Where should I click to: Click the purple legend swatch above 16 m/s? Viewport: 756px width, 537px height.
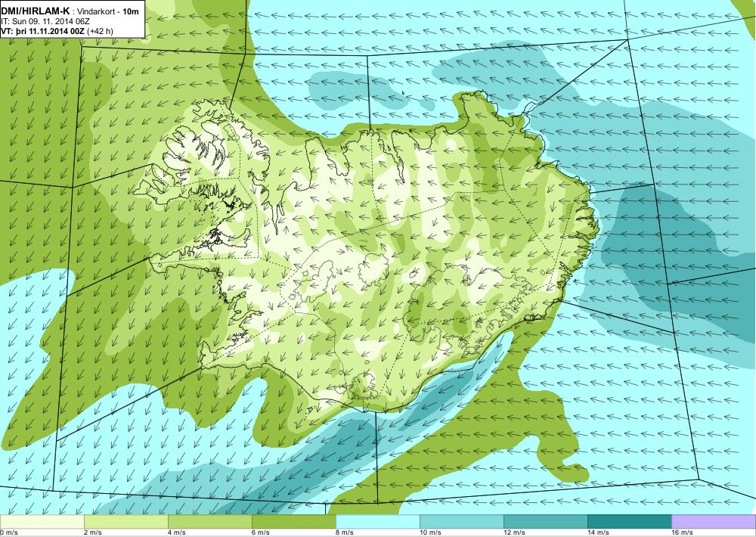click(x=714, y=521)
